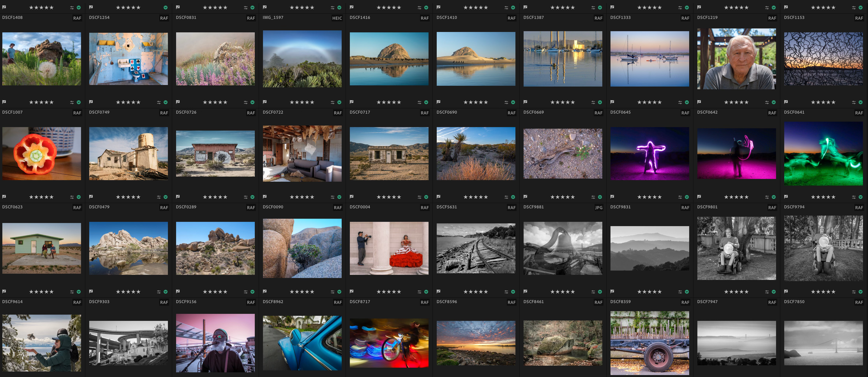Open the sunset shoreline photo DSCF8596
Viewport: 868px width, 377px height.
476,343
